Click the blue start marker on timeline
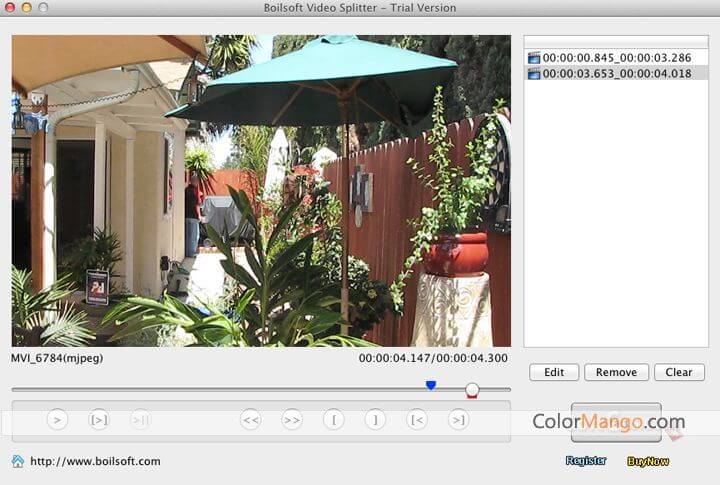This screenshot has width=720, height=485. tap(431, 384)
